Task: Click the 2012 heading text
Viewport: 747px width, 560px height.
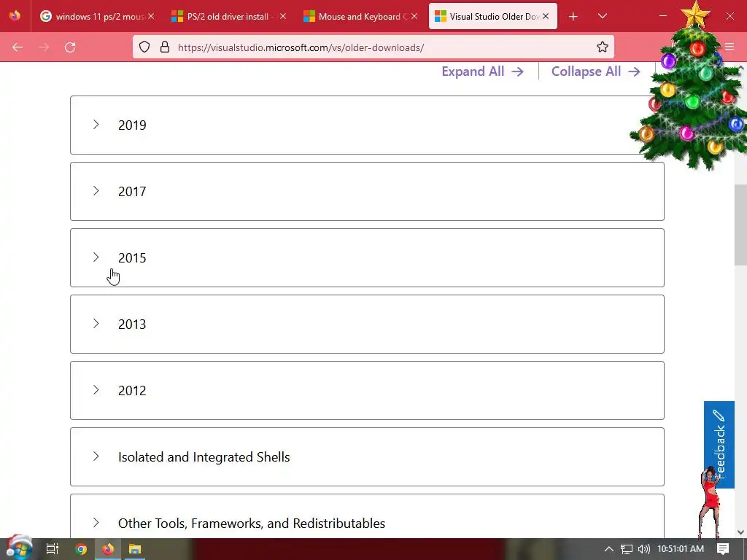Action: pyautogui.click(x=132, y=391)
